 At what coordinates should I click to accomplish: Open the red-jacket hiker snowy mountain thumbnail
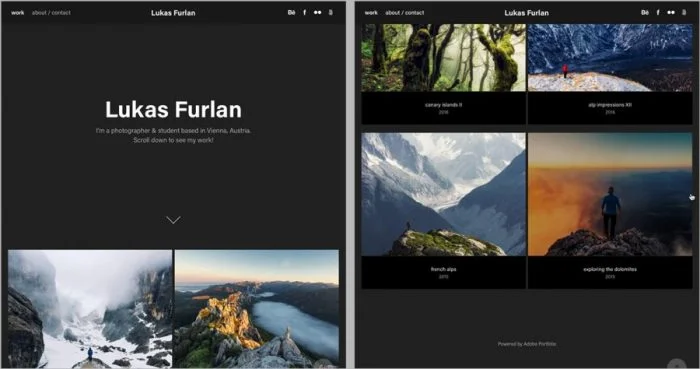pos(610,58)
